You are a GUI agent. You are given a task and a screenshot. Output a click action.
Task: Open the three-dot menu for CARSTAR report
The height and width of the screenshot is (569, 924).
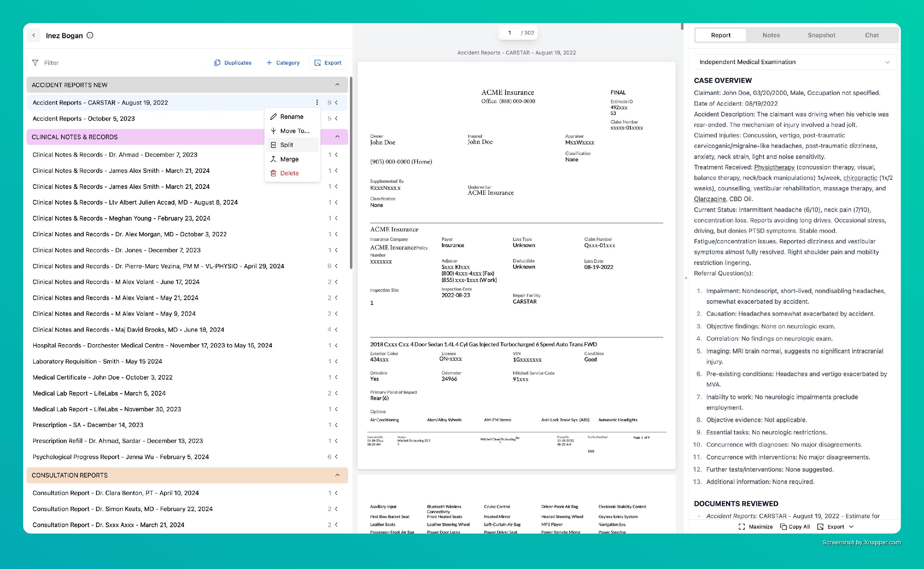[317, 102]
